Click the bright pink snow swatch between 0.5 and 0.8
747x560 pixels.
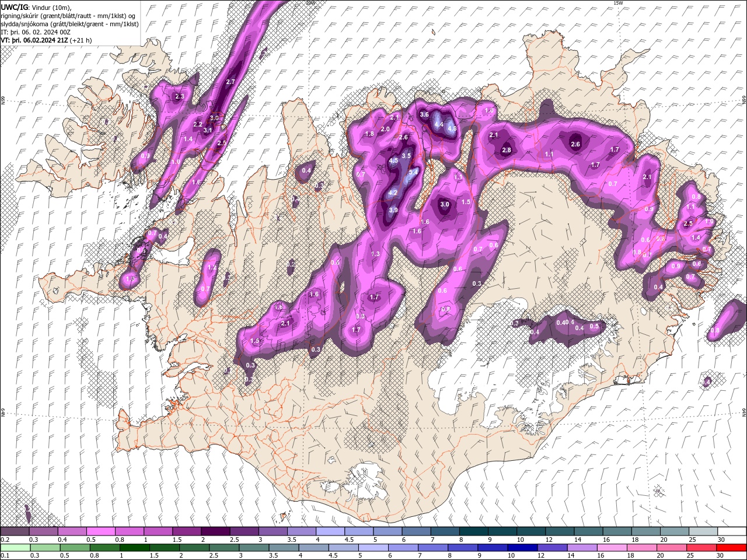coord(100,531)
